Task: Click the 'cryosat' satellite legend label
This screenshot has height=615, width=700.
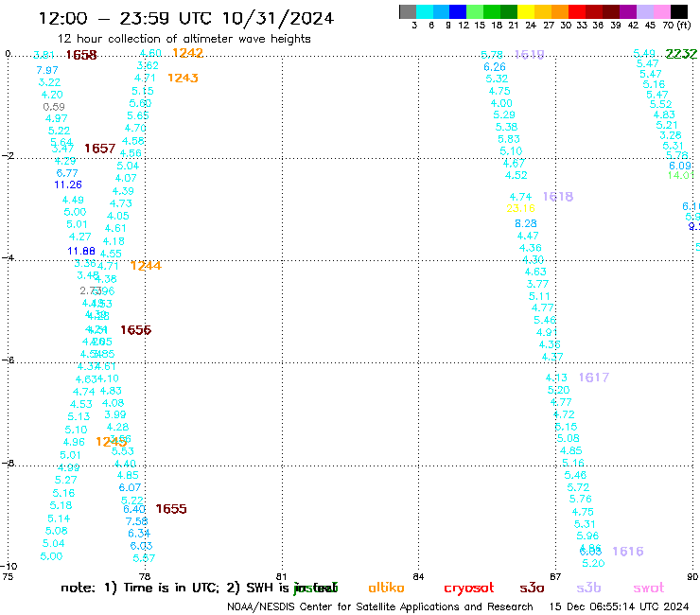Action: pyautogui.click(x=469, y=588)
